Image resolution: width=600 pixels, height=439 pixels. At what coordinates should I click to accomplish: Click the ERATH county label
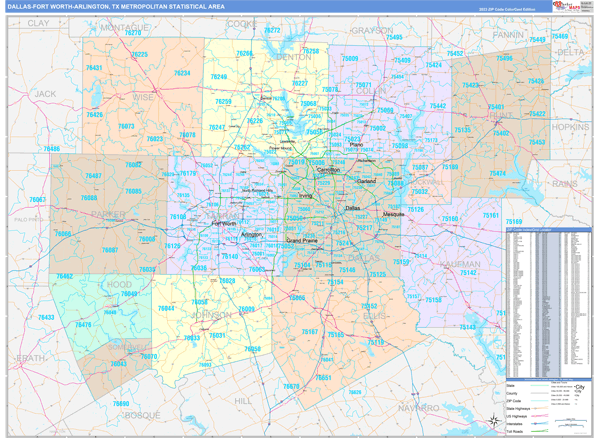30,358
